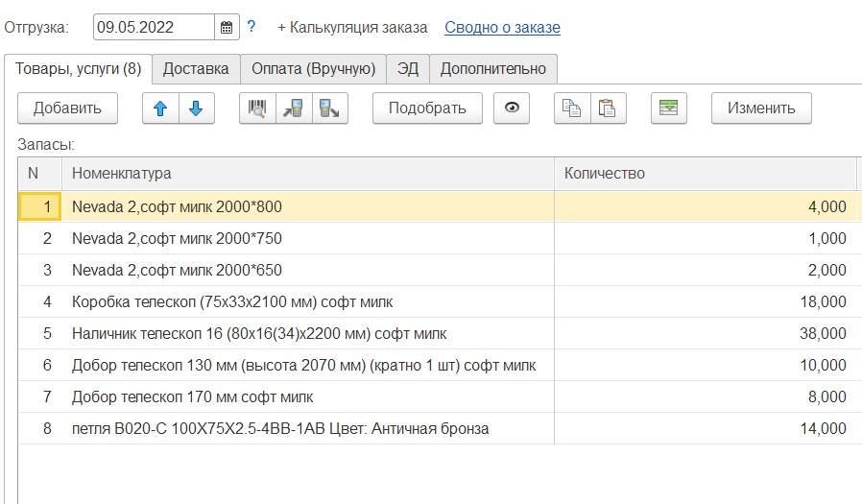This screenshot has width=862, height=504.
Task: Click the barcode search icon
Action: pyautogui.click(x=257, y=108)
